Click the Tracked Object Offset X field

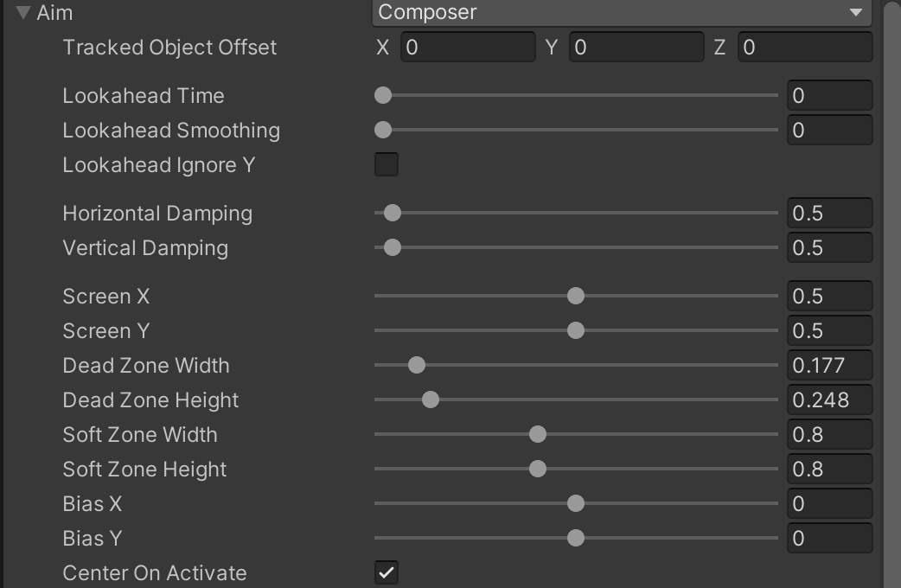468,48
